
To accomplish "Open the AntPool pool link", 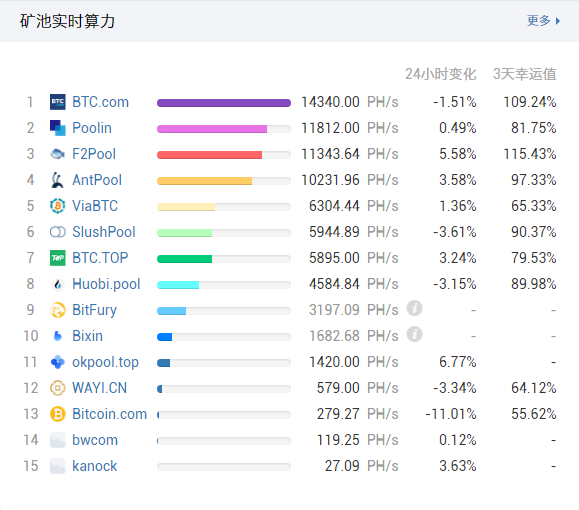I will click(97, 180).
